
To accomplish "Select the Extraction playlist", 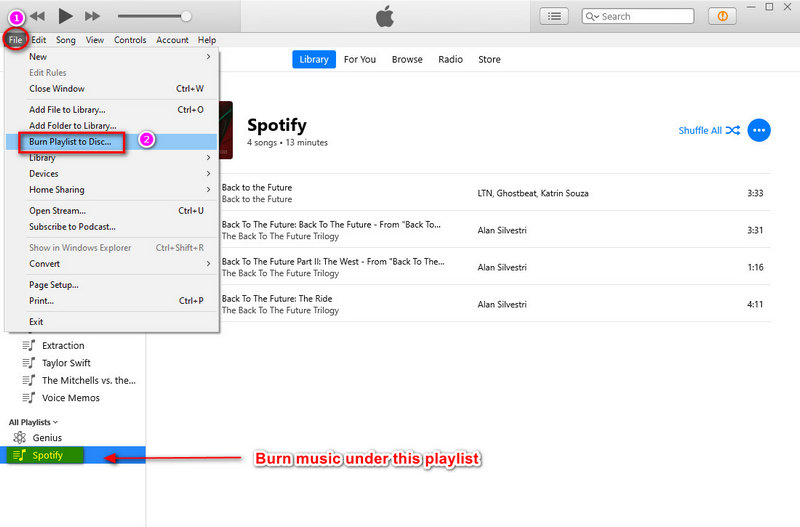I will (72, 345).
